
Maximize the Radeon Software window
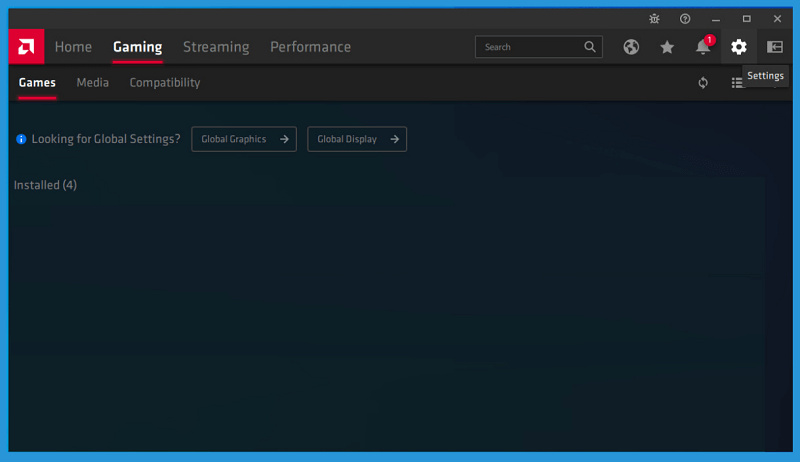(x=746, y=19)
